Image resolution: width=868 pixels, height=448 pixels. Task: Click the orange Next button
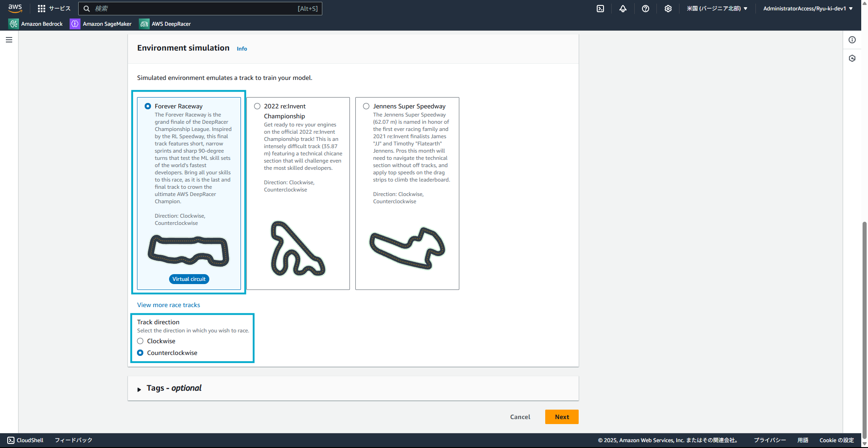(x=562, y=417)
